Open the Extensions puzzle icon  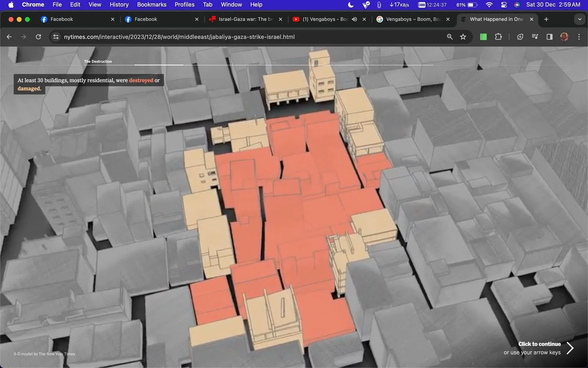click(498, 37)
